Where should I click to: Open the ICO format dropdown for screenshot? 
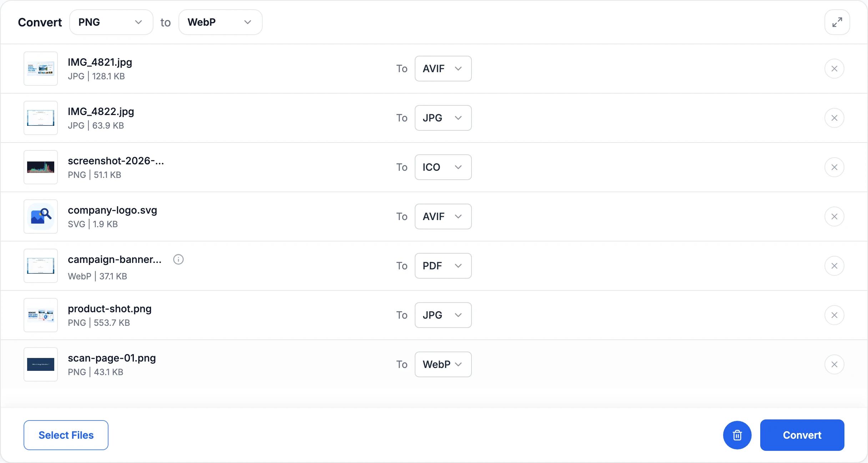pyautogui.click(x=443, y=167)
